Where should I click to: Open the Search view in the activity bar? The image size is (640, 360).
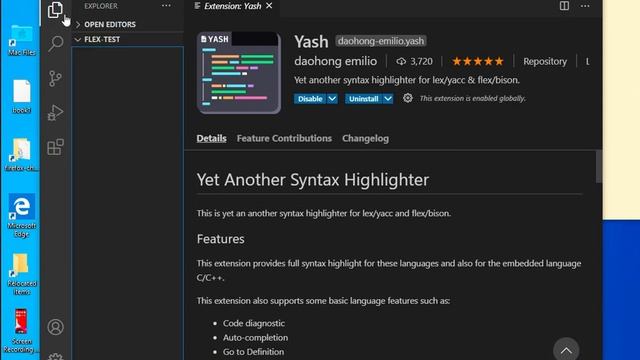click(x=56, y=43)
